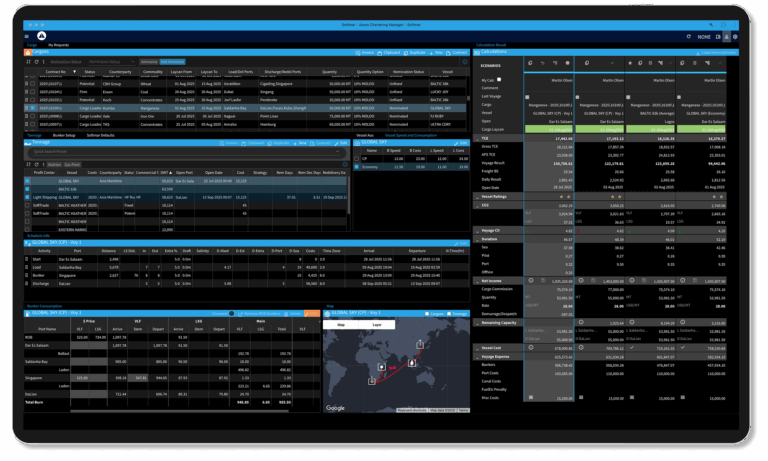Tick the checkbox for the Wheat cargo row
The image size is (768, 461).
point(32,84)
